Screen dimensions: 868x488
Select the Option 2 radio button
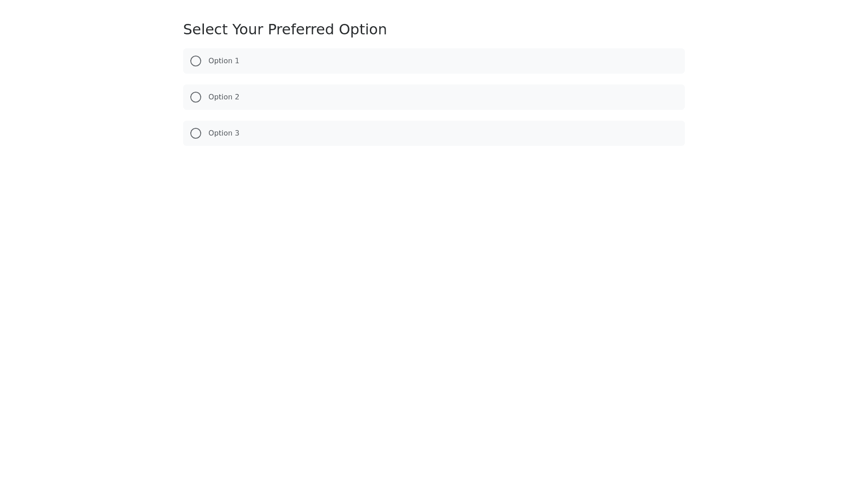(x=196, y=97)
